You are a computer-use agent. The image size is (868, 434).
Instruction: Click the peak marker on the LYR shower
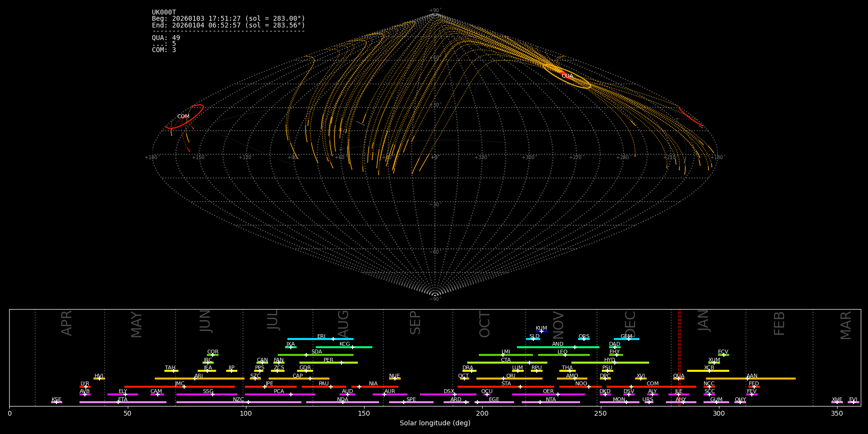(86, 387)
